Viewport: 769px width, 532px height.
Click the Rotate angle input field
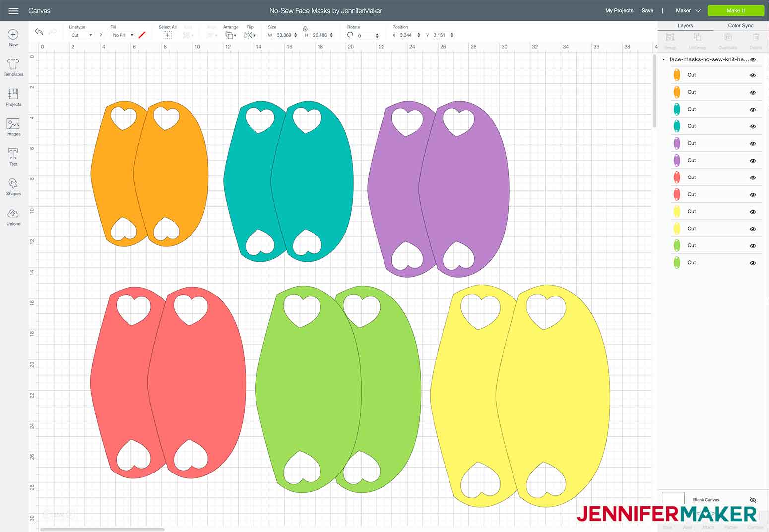[x=366, y=36]
